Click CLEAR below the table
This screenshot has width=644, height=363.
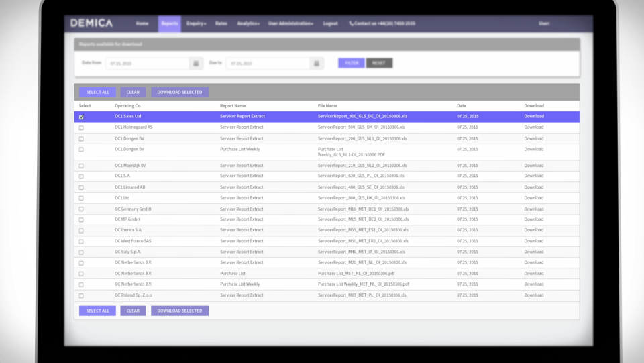[133, 311]
